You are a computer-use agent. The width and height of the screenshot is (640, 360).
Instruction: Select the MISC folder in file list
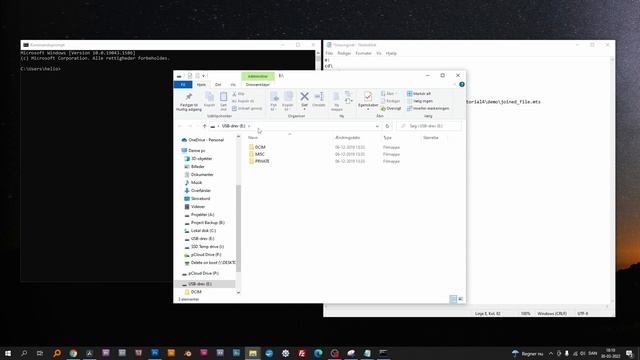pos(260,154)
